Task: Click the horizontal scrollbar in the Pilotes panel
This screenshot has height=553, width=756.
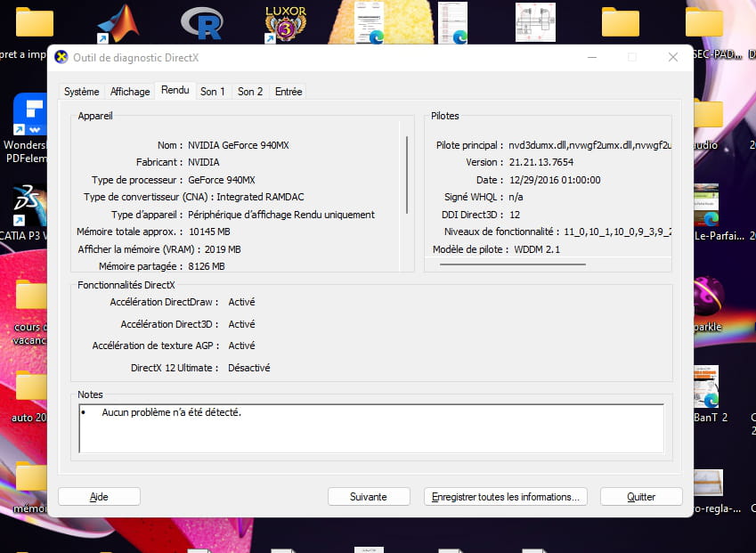Action: (513, 264)
